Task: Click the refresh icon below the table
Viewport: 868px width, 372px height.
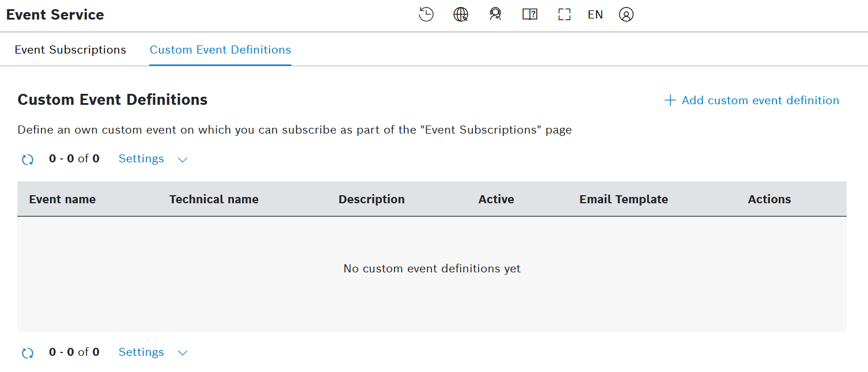Action: [x=28, y=353]
